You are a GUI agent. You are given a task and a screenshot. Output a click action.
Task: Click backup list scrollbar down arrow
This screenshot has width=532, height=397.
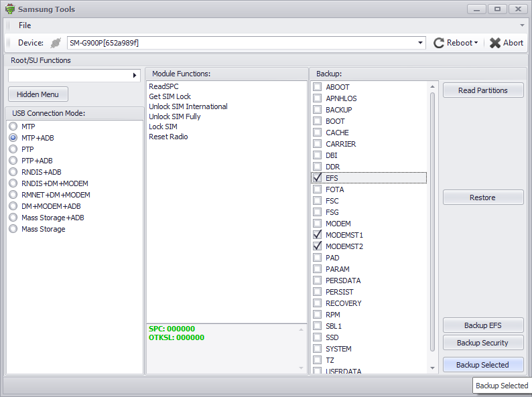[432, 368]
